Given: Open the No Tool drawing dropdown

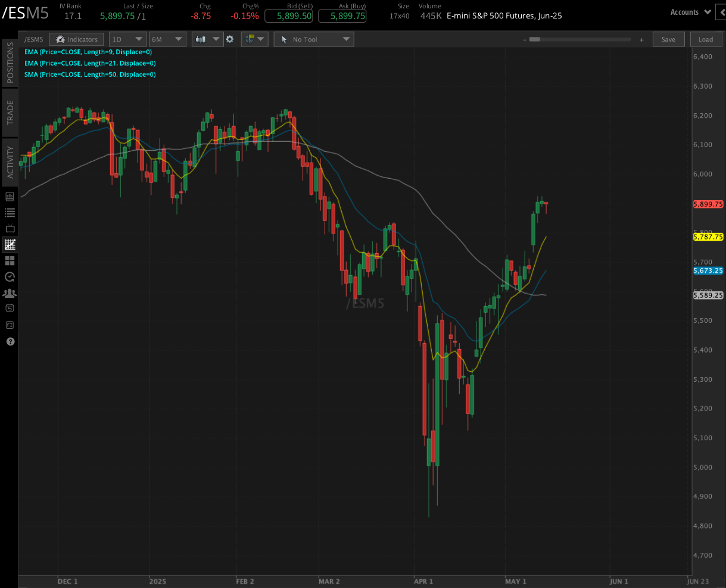Looking at the screenshot, I should click(x=314, y=39).
